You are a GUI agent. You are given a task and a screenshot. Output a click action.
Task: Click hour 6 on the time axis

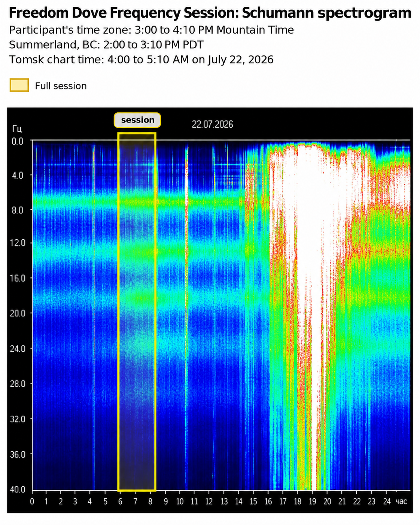[120, 501]
